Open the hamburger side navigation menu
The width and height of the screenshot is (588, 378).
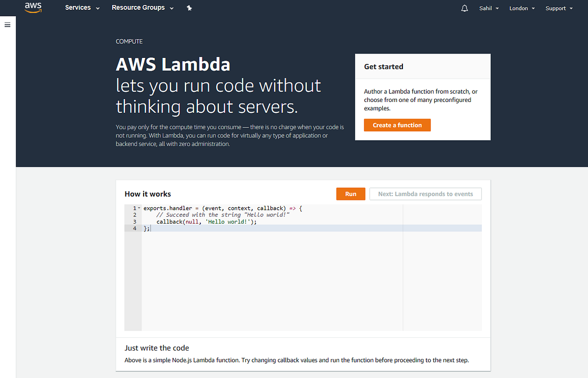click(7, 25)
